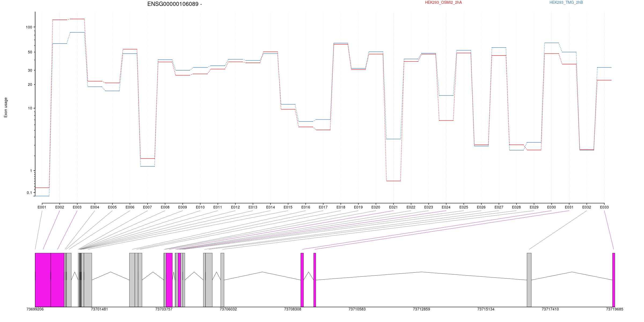The height and width of the screenshot is (322, 644).
Task: Click exon label E010
Action: (200, 207)
